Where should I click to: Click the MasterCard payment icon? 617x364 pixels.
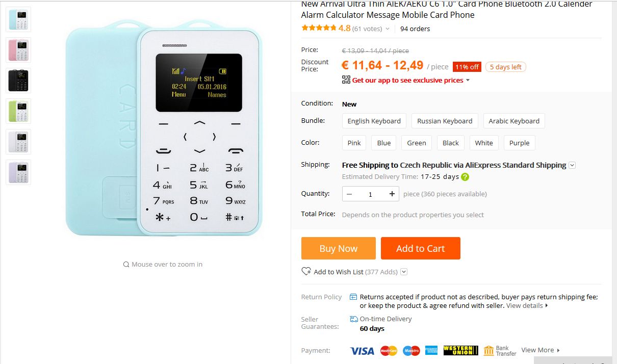(389, 350)
